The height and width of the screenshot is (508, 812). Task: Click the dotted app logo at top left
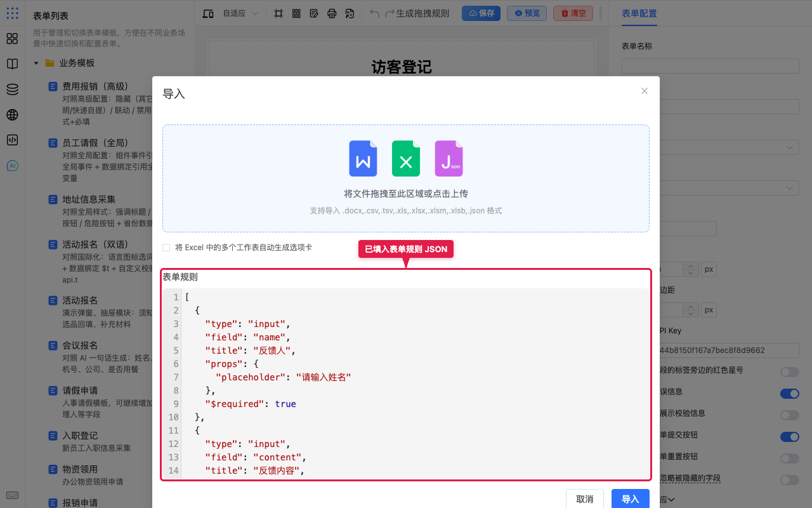pyautogui.click(x=12, y=13)
